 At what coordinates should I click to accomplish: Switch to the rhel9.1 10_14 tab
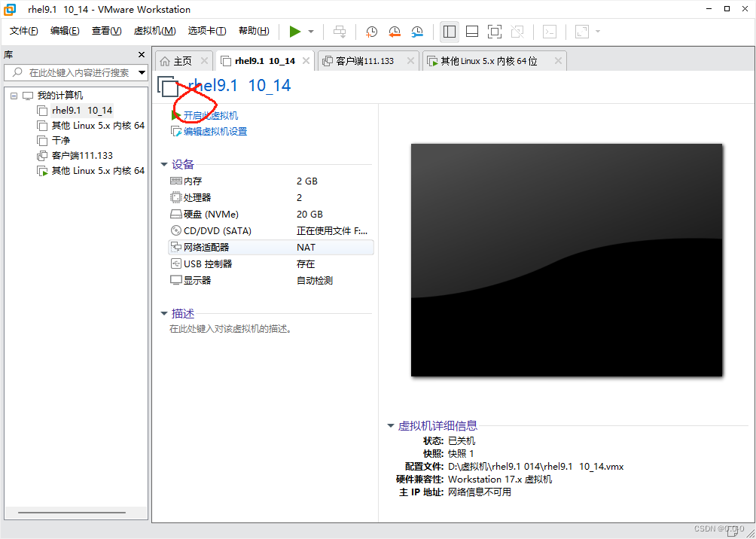coord(265,61)
